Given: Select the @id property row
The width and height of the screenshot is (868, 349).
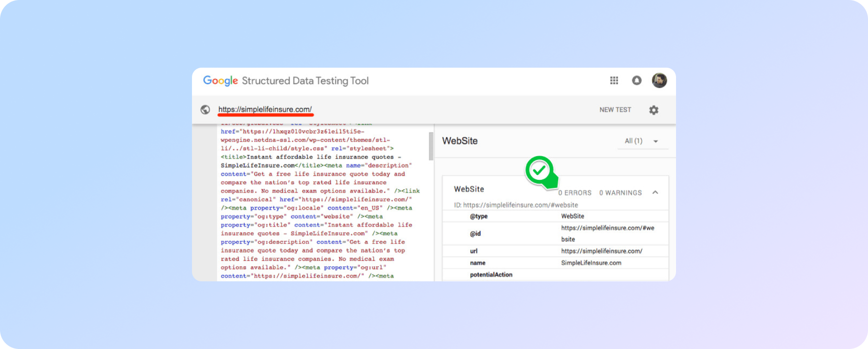Looking at the screenshot, I should [x=475, y=233].
